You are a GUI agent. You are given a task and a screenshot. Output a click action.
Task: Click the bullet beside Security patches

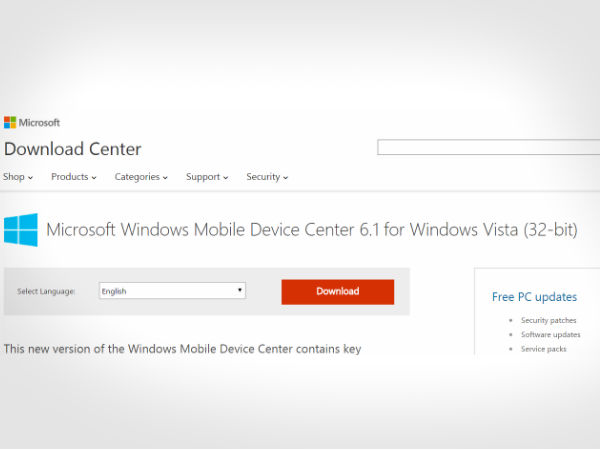tap(511, 320)
